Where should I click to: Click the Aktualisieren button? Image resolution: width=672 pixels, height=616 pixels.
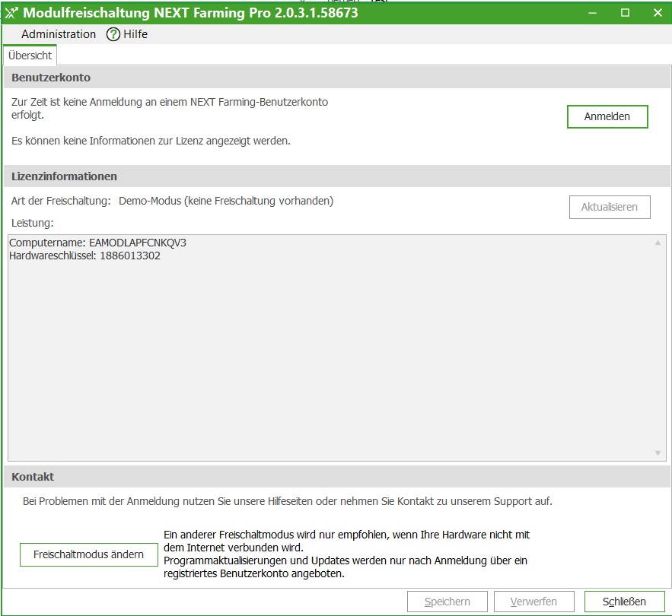[x=610, y=207]
